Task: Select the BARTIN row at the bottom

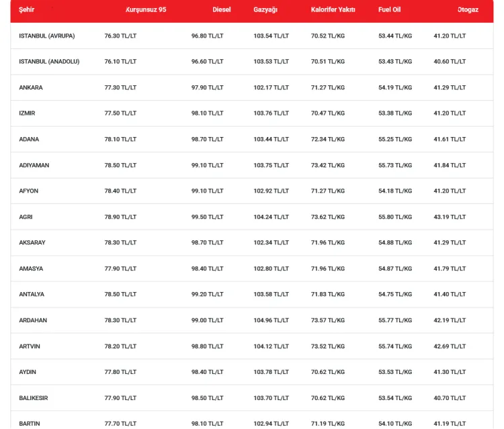Action: point(252,420)
